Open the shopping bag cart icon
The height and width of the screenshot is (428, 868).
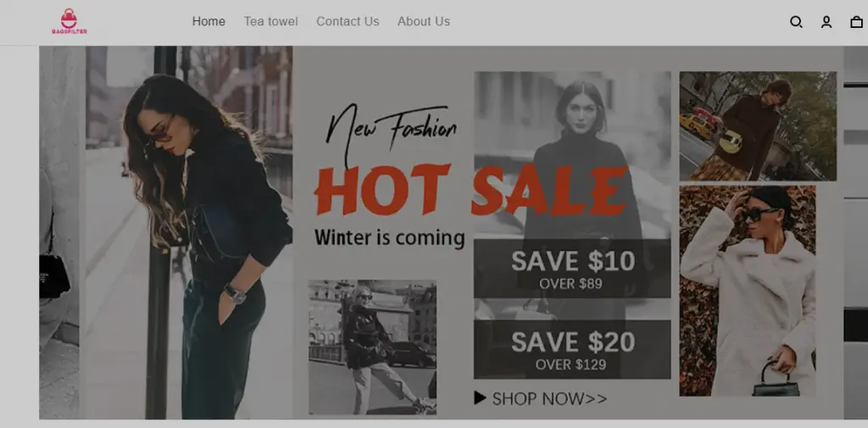click(x=856, y=22)
